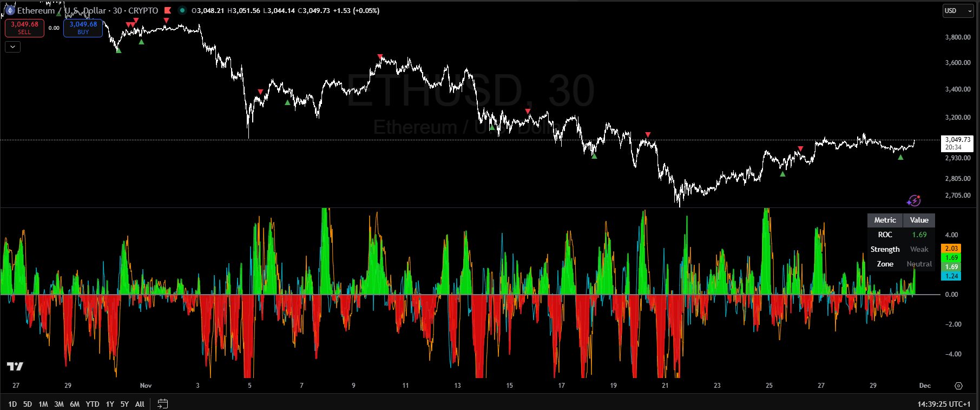980x410 pixels.
Task: Click the rightmost green buy-signal triangle
Action: click(x=900, y=157)
